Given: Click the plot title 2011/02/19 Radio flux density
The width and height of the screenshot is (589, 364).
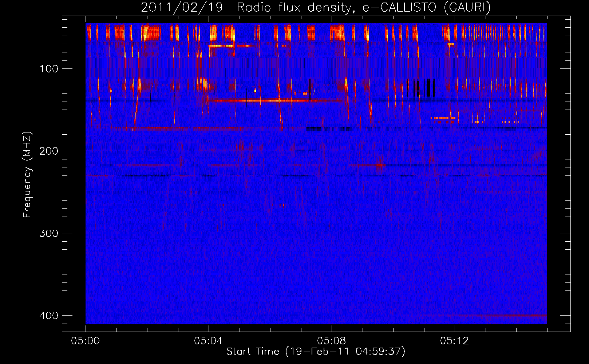Looking at the screenshot, I should click(316, 7).
